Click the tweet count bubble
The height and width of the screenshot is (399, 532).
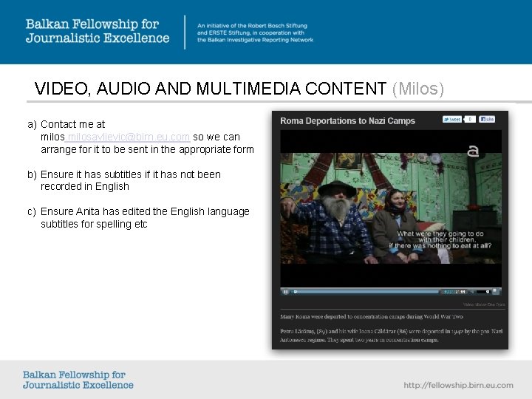pyautogui.click(x=470, y=120)
